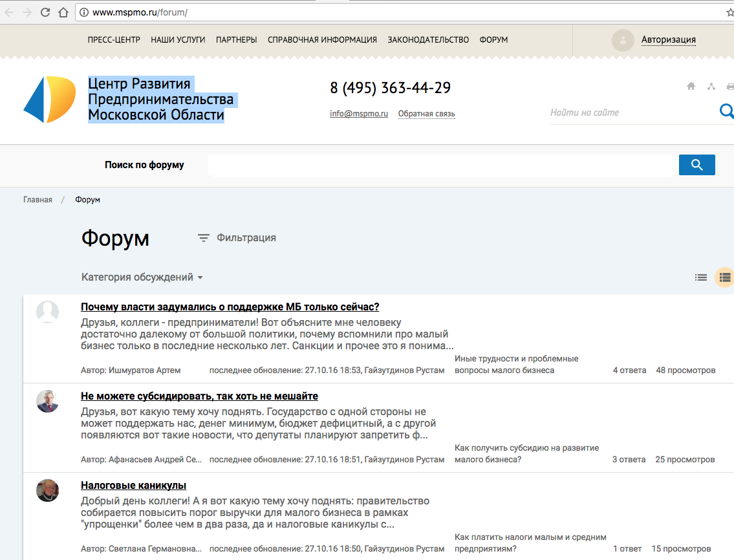Screen dimensions: 734x560
Task: Open the Справочная информация menu
Action: 322,40
